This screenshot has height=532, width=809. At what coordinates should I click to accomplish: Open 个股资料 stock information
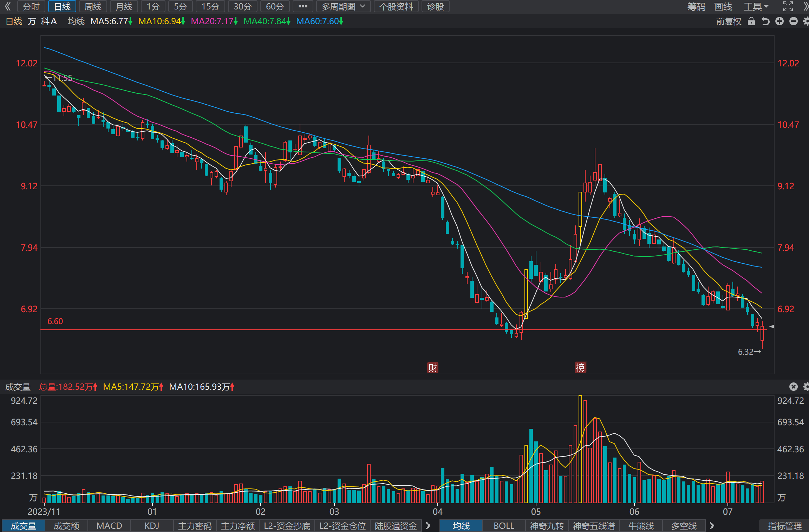(396, 6)
